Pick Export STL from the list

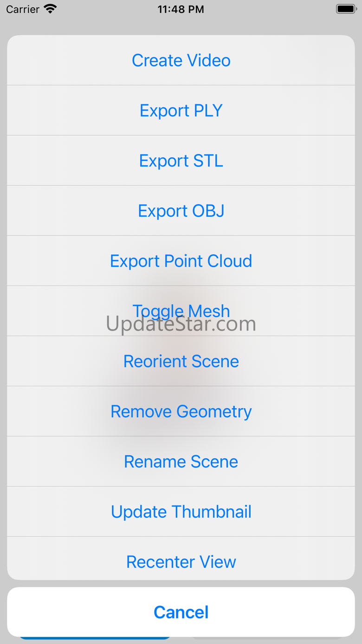(x=181, y=161)
